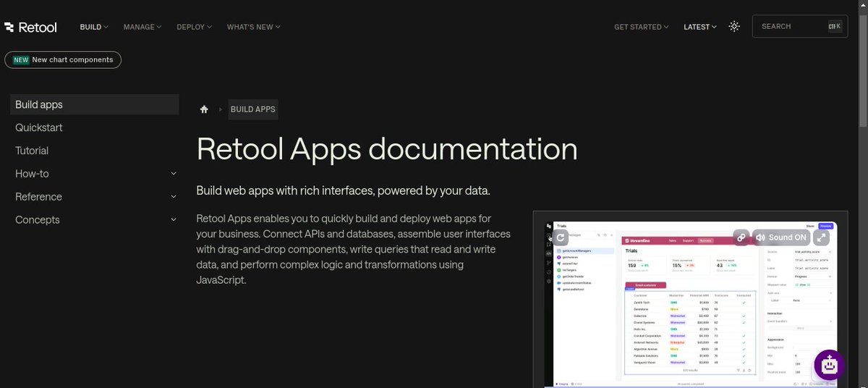Copy the video link icon

[x=741, y=237]
